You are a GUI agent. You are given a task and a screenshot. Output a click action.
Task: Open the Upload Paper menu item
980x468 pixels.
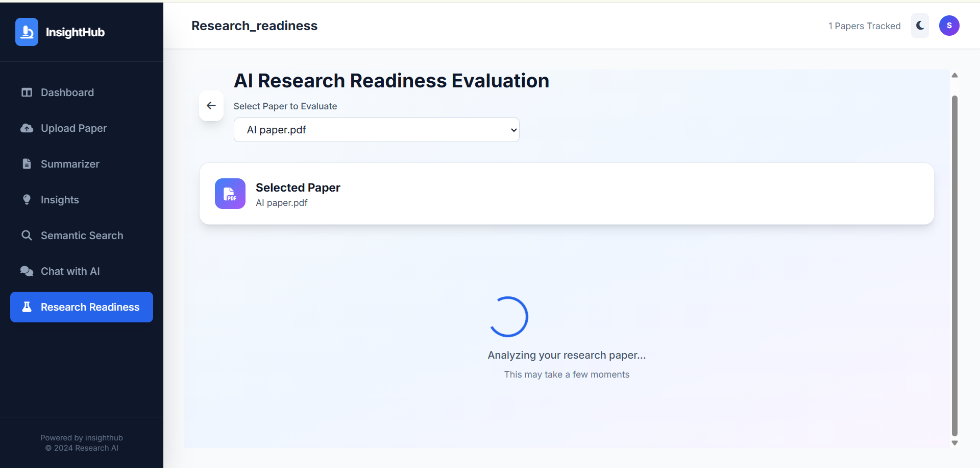click(82, 128)
